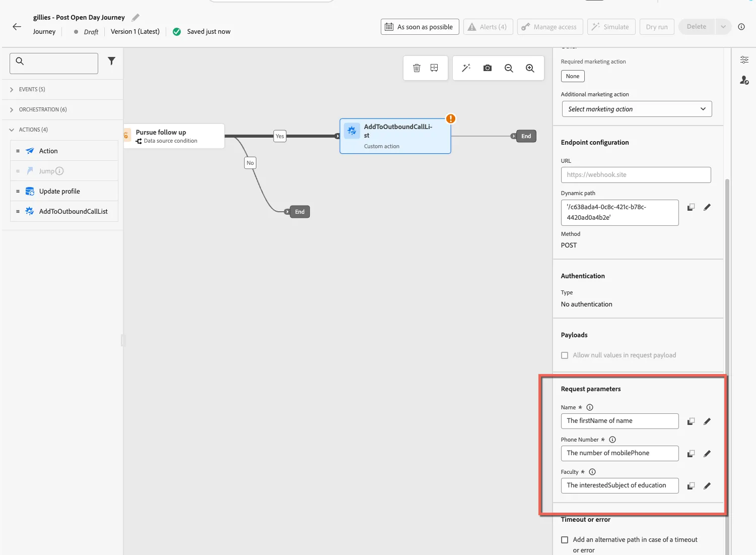Click the None required marketing action tag
The height and width of the screenshot is (555, 756).
click(x=573, y=76)
